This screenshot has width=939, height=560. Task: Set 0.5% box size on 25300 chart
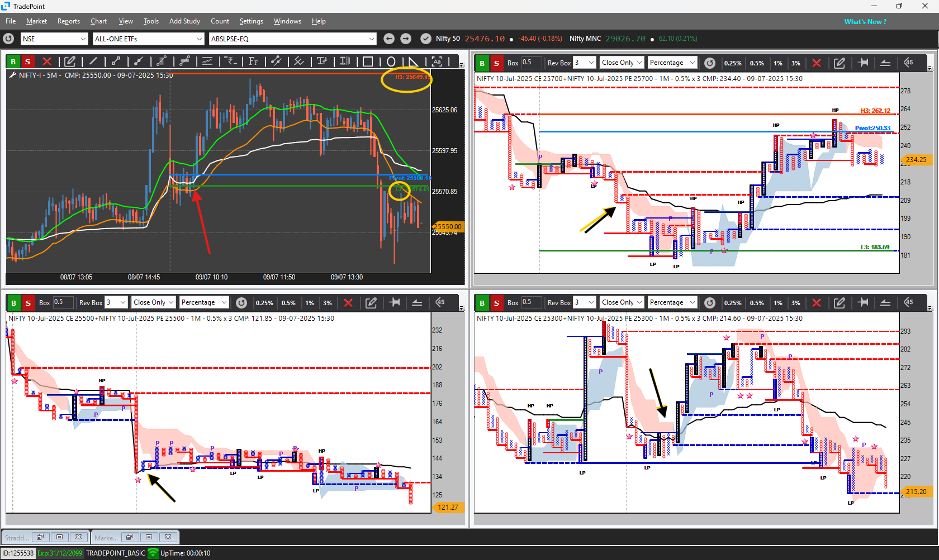point(757,302)
